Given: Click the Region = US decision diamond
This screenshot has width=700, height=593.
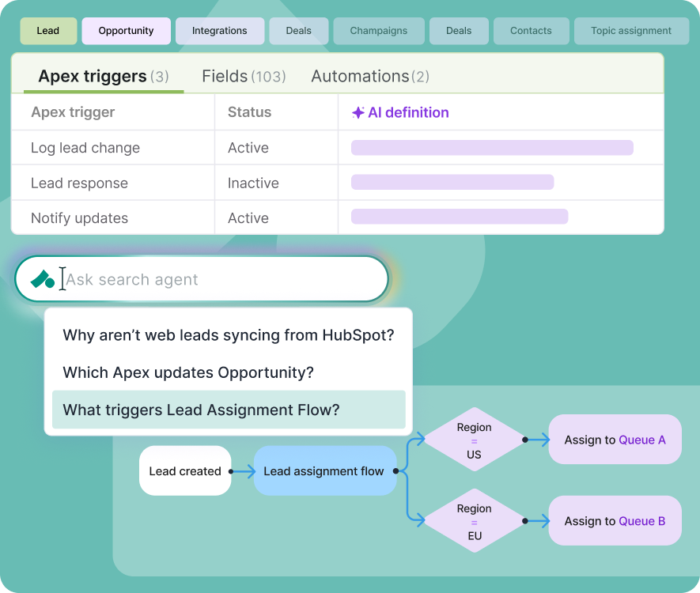Looking at the screenshot, I should click(x=474, y=439).
